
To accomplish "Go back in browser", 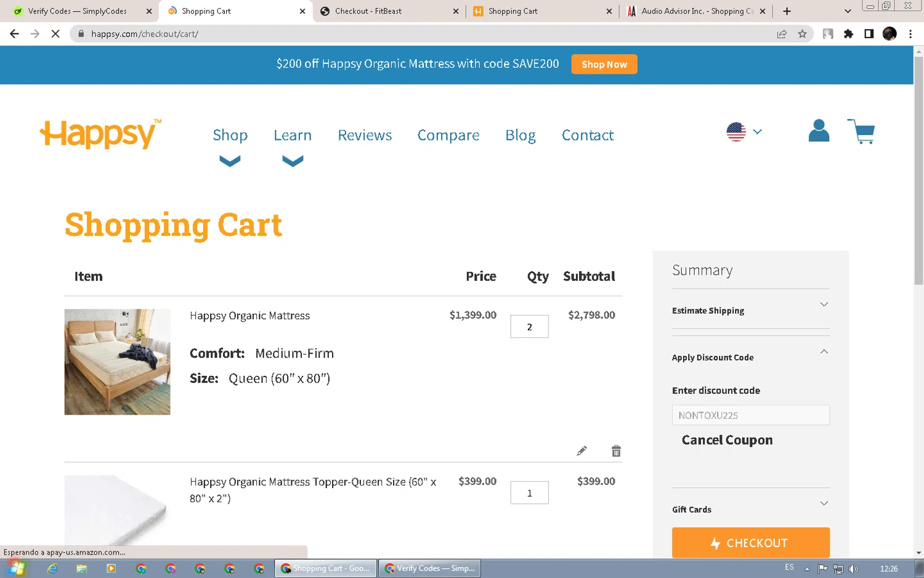I will tap(14, 34).
